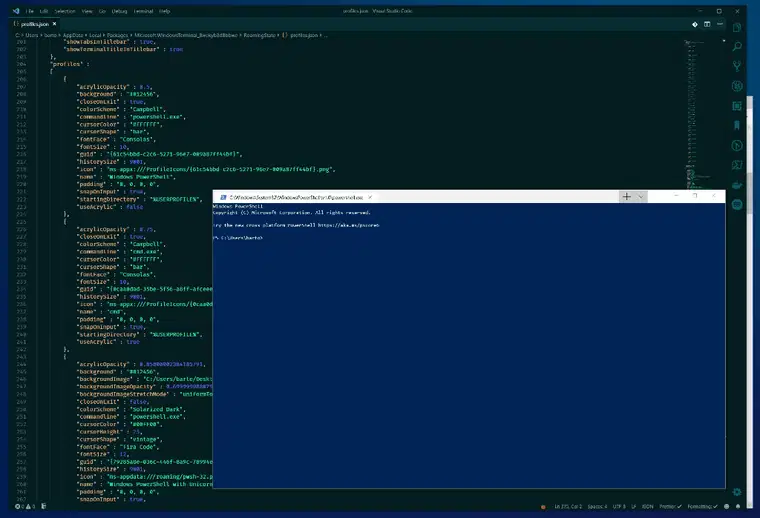Click the Split Editor icon in the editor toolbar

point(707,24)
